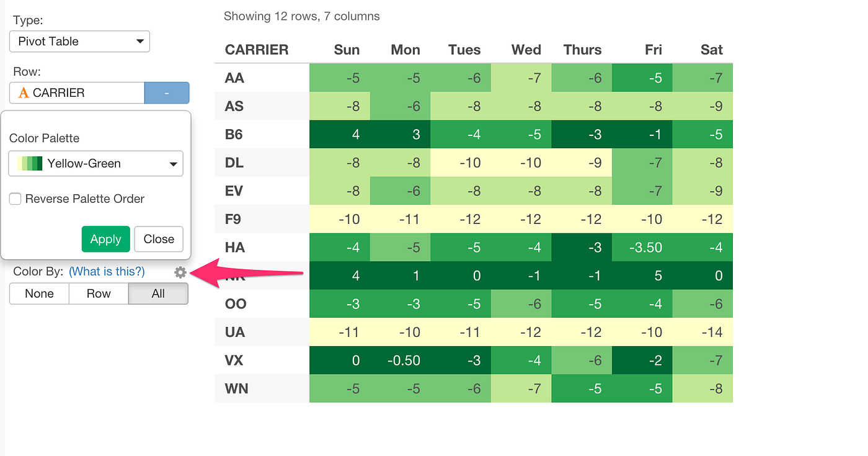Open the "(What is this?)" help link
Screen dimensions: 868x456
point(106,271)
